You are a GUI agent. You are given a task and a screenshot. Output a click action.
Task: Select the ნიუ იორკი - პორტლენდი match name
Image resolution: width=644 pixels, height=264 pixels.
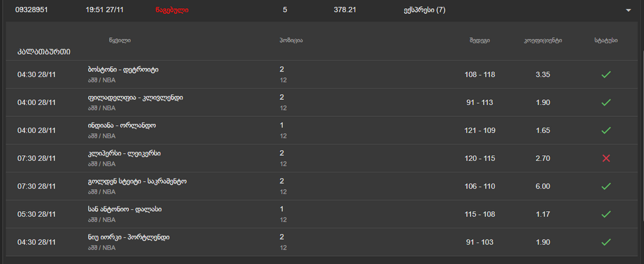(x=128, y=237)
